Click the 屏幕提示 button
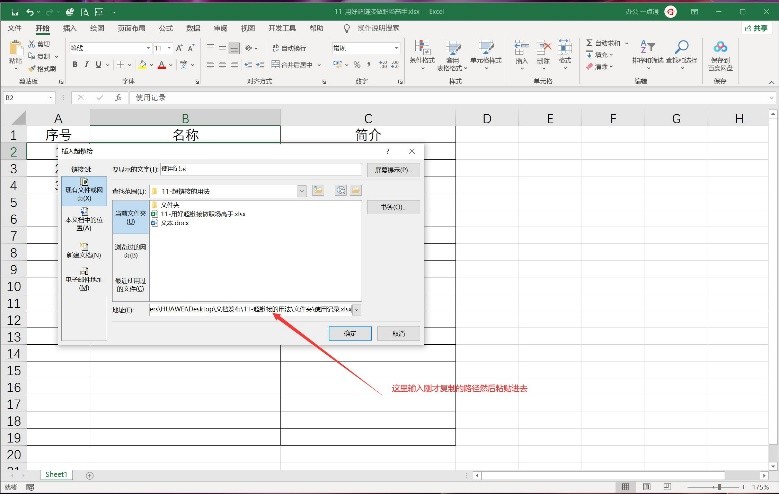Image resolution: width=779 pixels, height=494 pixels. coord(391,169)
